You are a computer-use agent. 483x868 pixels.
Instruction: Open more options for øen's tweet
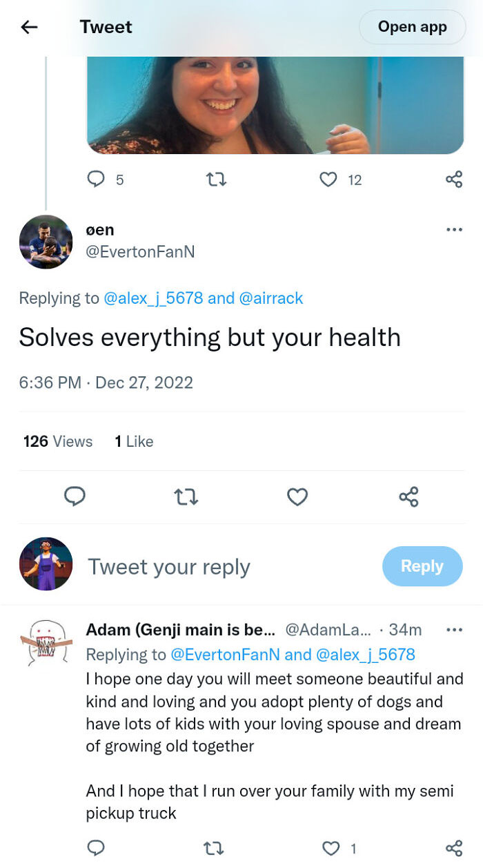pos(454,230)
